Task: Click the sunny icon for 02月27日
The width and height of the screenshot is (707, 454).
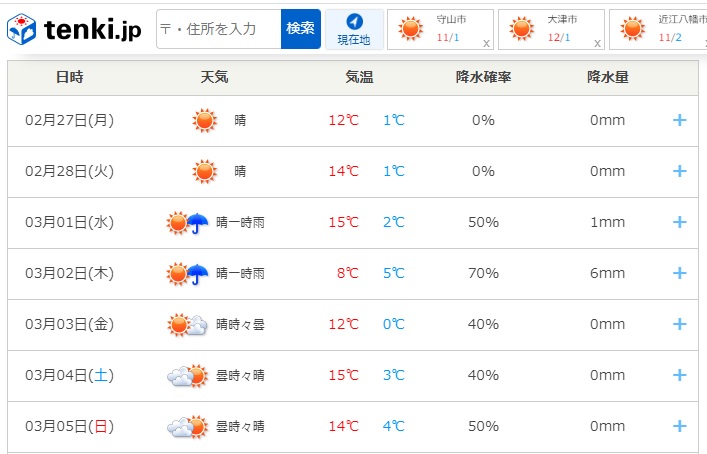Action: pyautogui.click(x=204, y=121)
